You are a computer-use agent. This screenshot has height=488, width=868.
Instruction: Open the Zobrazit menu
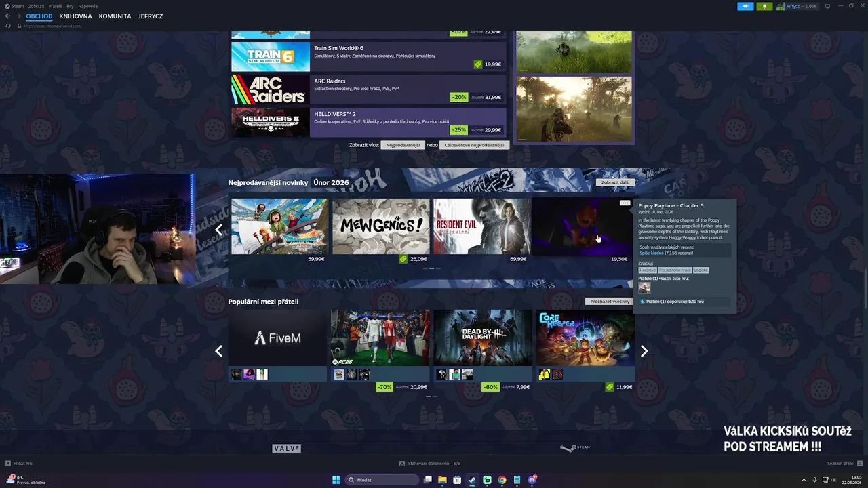pyautogui.click(x=36, y=6)
